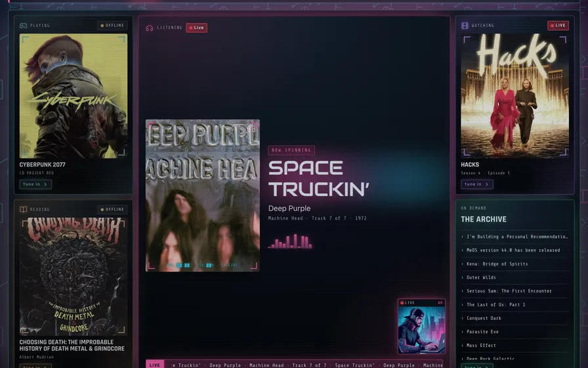The height and width of the screenshot is (368, 588).
Task: Click the Now Spinning tag
Action: click(291, 150)
